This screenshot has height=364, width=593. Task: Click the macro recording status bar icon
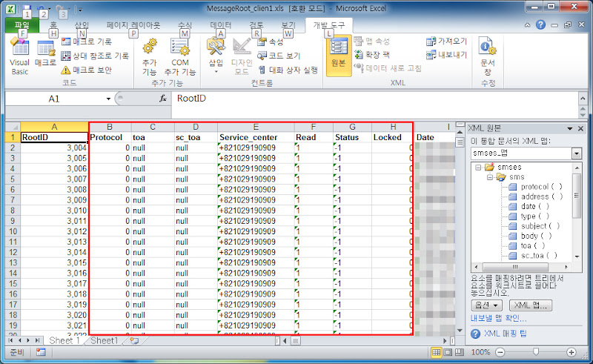point(41,352)
